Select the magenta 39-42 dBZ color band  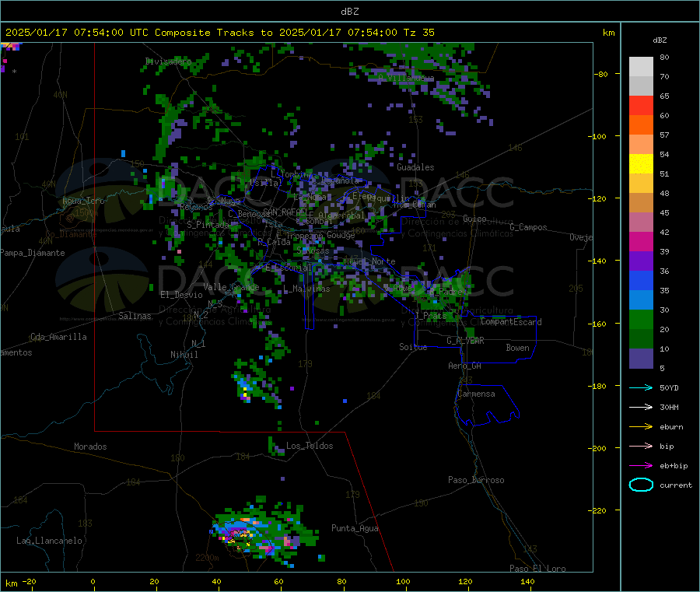tap(641, 241)
